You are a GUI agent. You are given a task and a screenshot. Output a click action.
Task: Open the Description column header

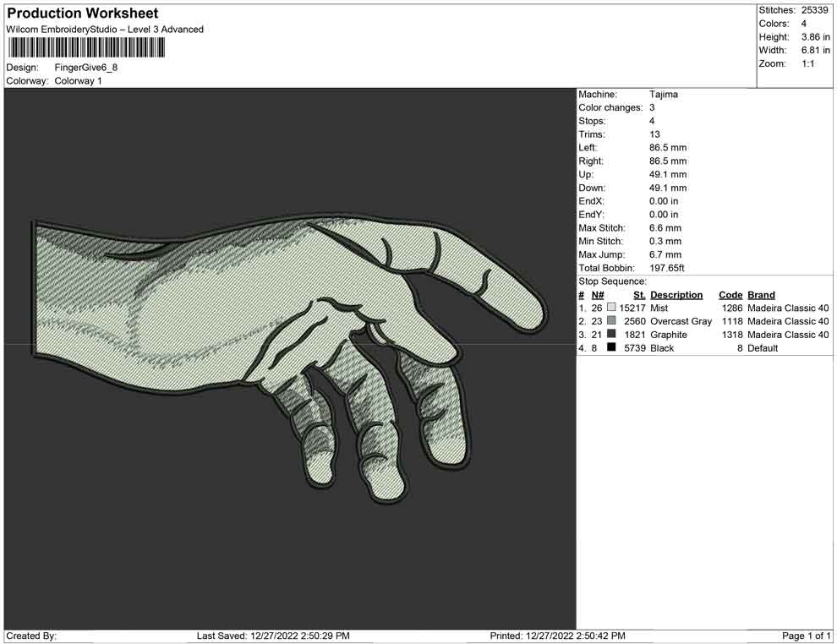coord(678,294)
